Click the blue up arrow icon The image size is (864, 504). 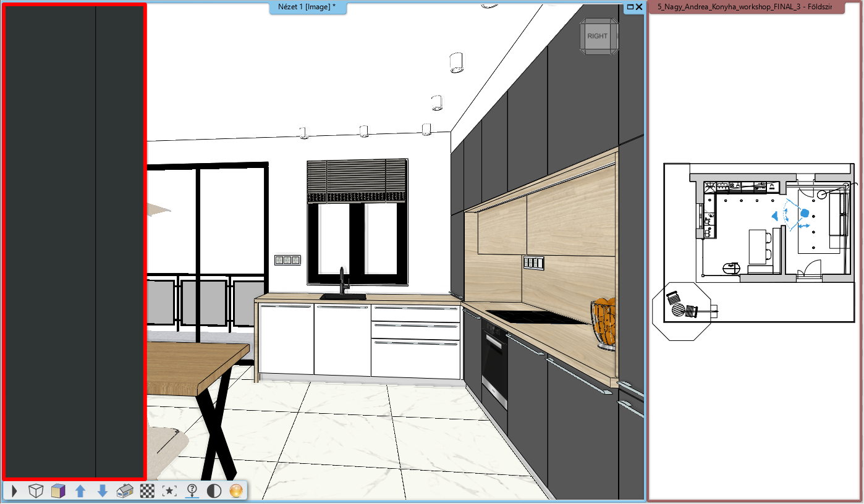point(80,491)
